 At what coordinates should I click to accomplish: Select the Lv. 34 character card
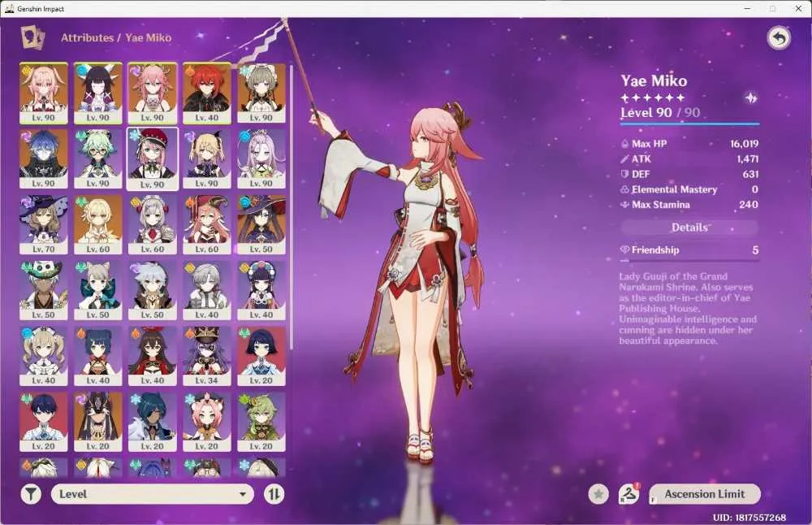(206, 356)
